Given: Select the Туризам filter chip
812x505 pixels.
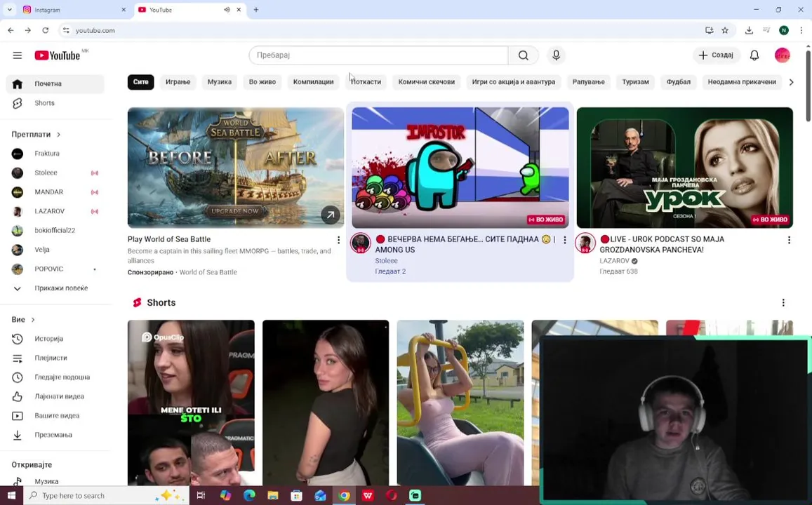Looking at the screenshot, I should coord(635,82).
